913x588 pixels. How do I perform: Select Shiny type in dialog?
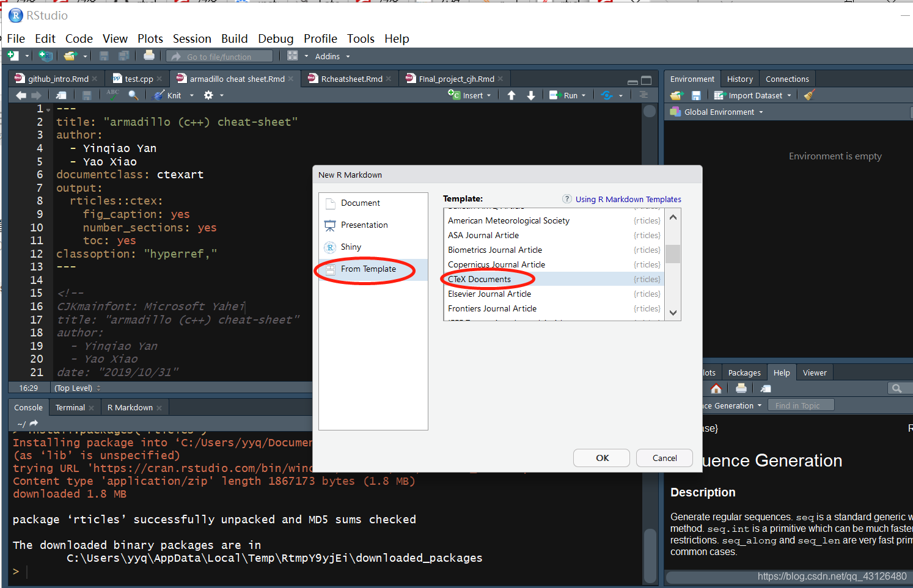tap(373, 247)
